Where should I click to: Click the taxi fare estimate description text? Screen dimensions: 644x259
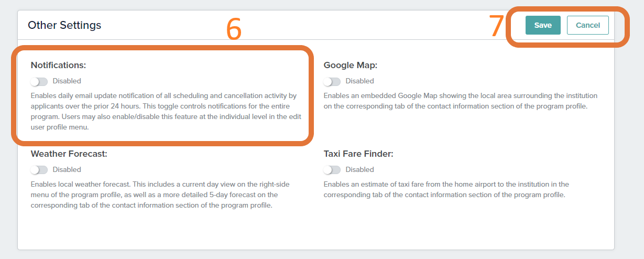(446, 189)
